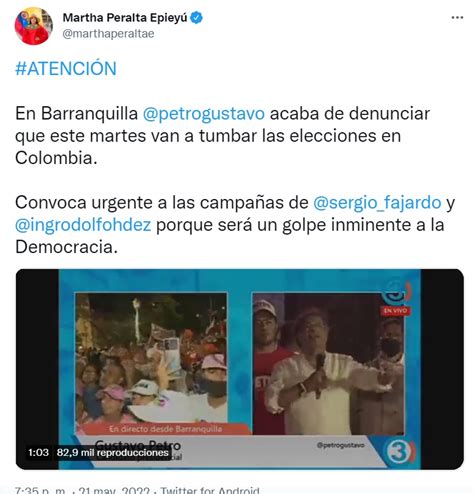Image resolution: width=474 pixels, height=494 pixels.
Task: Open the @ingrodolfohdez mention
Action: point(83,225)
